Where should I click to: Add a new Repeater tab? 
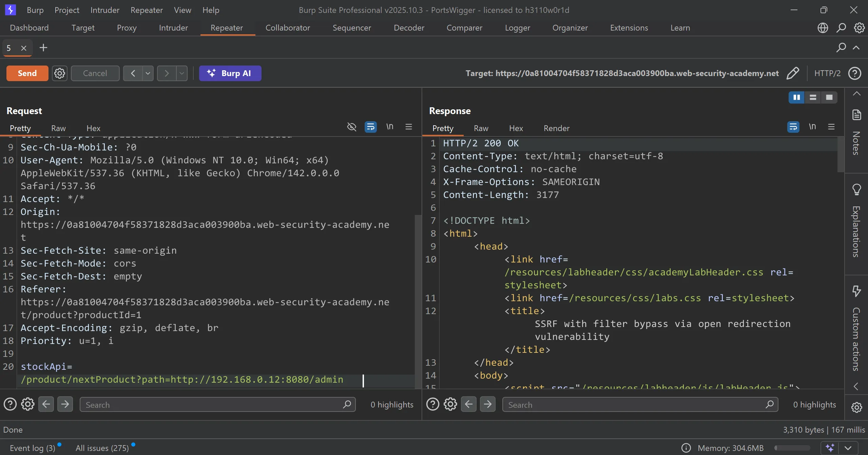click(x=43, y=48)
